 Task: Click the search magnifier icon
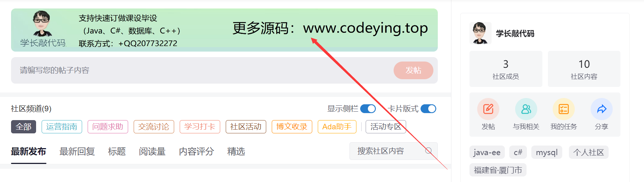429,151
